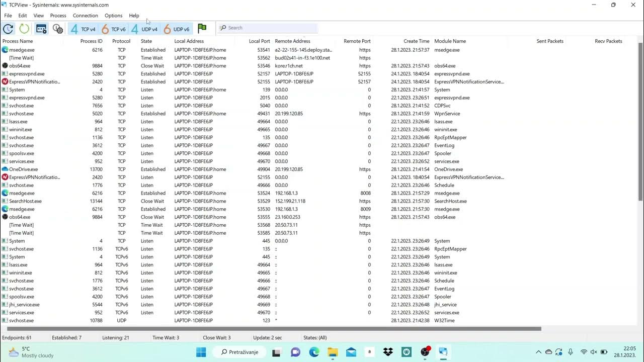Click the vertical scrollbar thumb
Image resolution: width=644 pixels, height=362 pixels.
pyautogui.click(x=640, y=122)
